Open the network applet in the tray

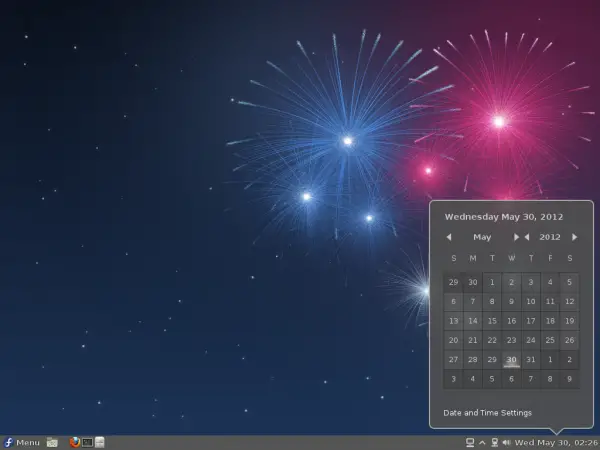point(494,443)
